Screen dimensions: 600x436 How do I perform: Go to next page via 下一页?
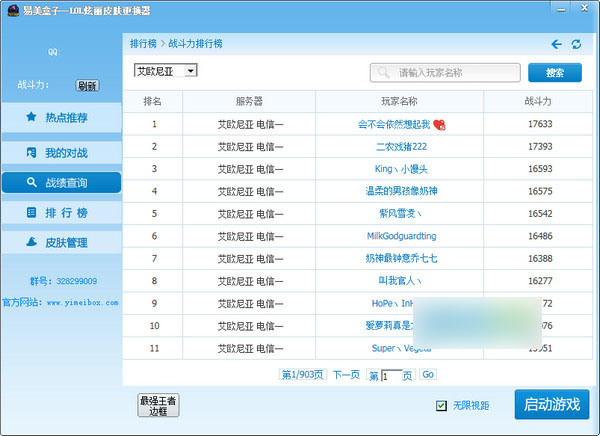[346, 374]
